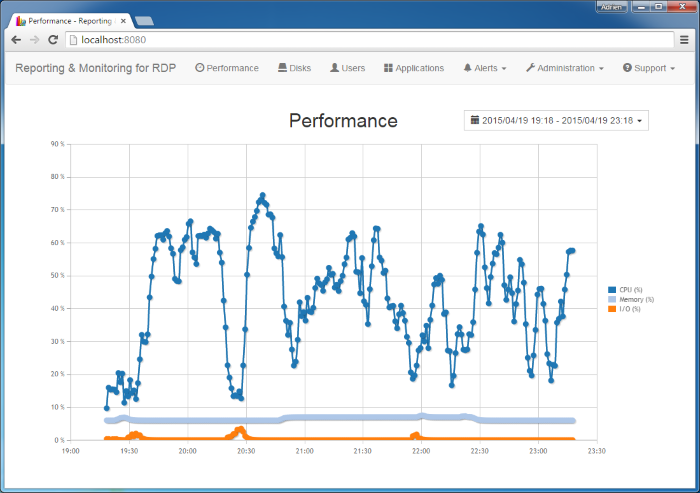Close the Performance browser tab
This screenshot has height=493, width=700.
[124, 20]
